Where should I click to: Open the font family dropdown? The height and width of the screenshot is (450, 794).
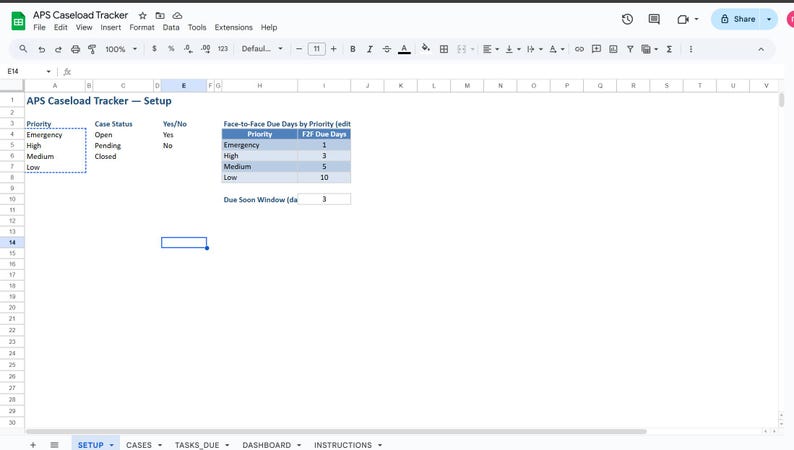click(262, 49)
